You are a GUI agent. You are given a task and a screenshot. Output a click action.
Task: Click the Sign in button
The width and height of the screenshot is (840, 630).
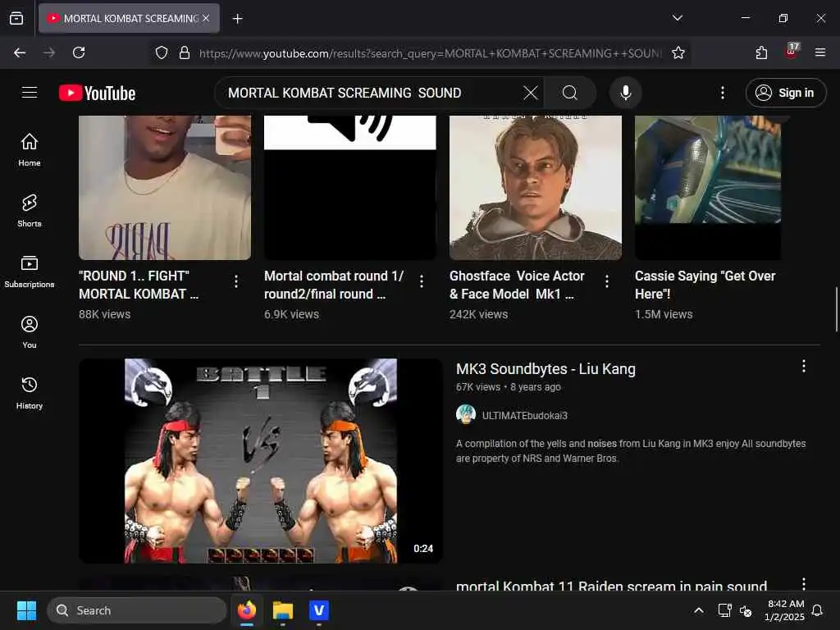point(785,93)
